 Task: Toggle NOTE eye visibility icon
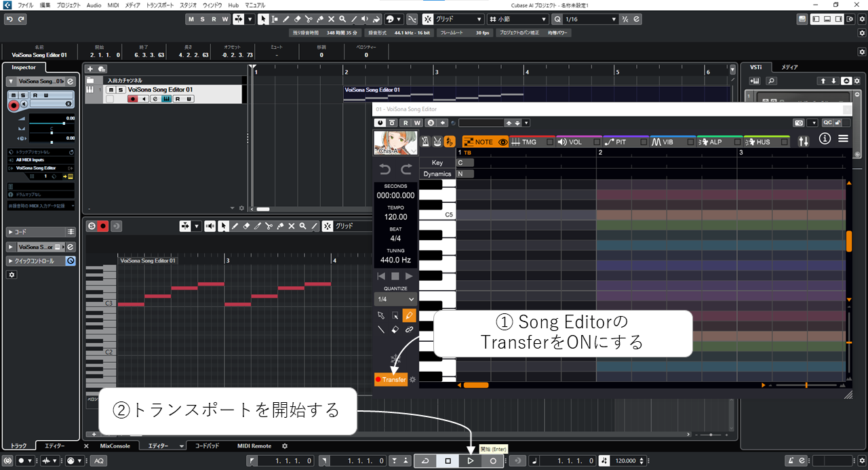tap(502, 142)
